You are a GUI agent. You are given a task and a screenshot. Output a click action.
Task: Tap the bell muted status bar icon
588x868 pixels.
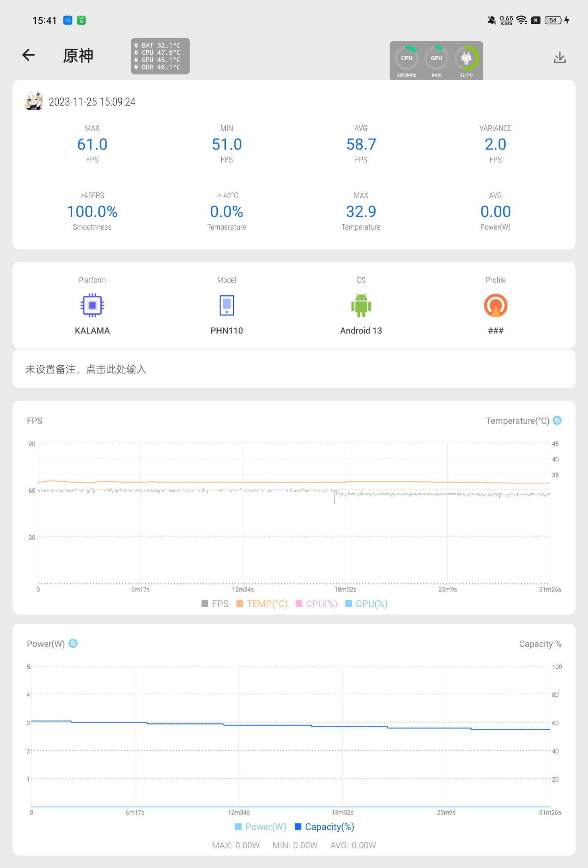click(492, 20)
